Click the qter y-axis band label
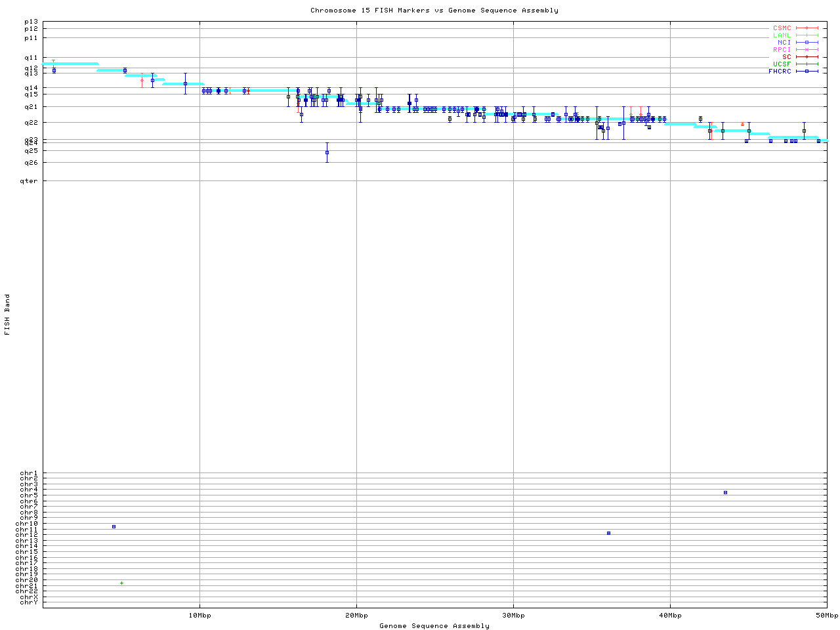This screenshot has width=840, height=630. [29, 181]
